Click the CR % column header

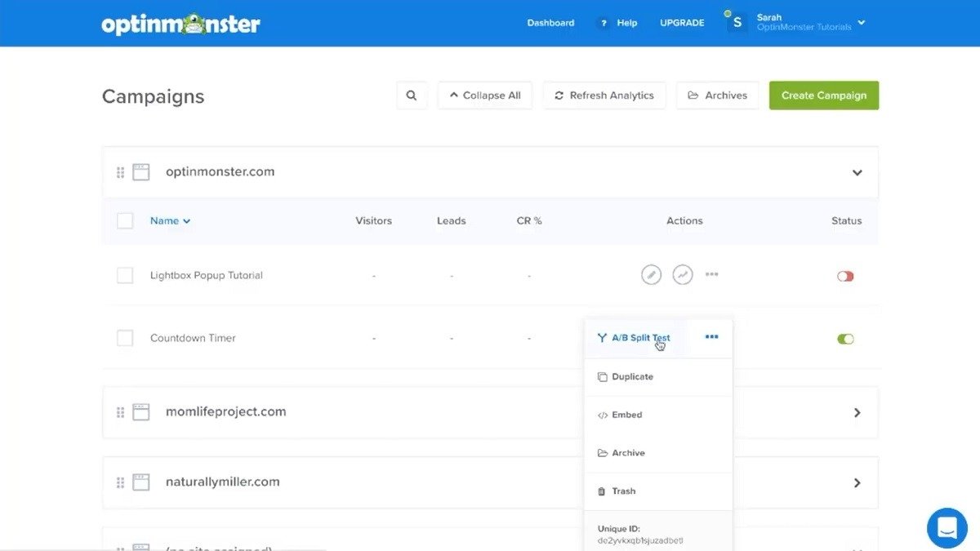tap(529, 220)
